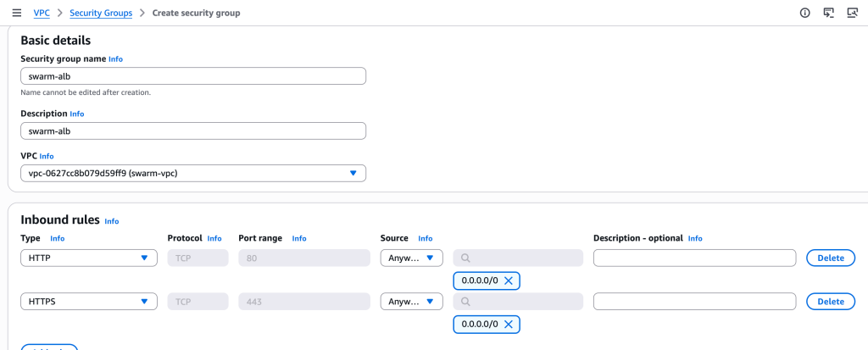Open Info link next to Inbound rules

click(112, 221)
